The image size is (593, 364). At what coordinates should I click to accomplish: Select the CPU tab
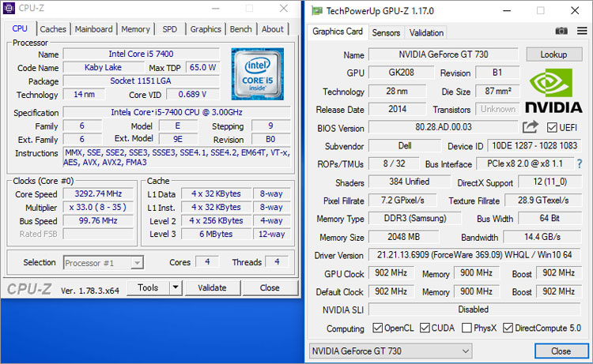point(20,28)
